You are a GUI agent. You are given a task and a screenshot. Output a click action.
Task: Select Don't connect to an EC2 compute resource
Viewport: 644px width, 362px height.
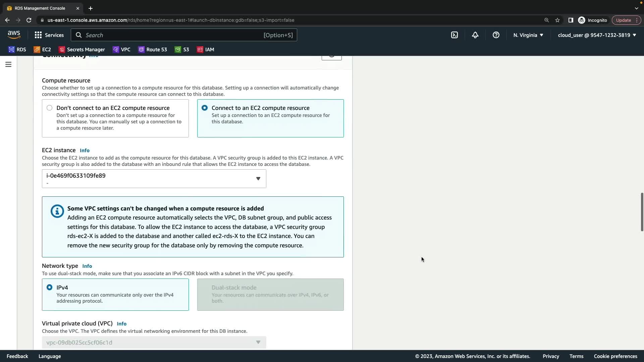point(50,108)
